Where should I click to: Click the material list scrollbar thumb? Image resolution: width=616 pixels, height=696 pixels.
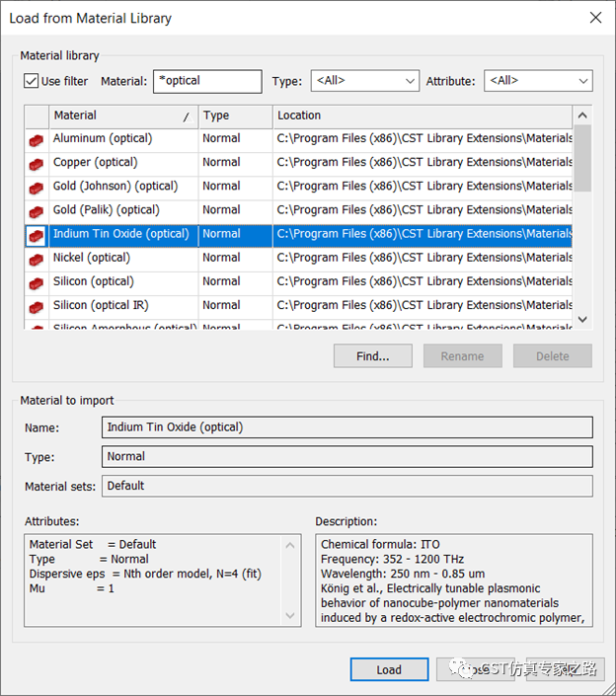point(582,158)
